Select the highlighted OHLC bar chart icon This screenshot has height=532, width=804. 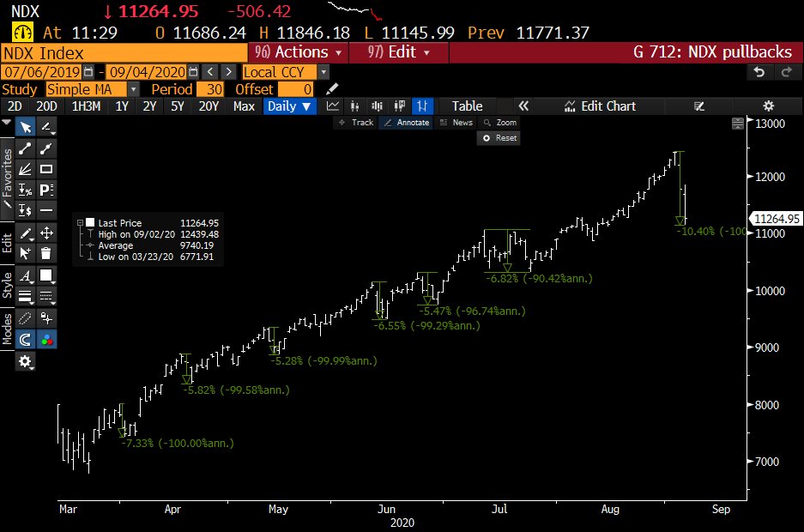coord(422,106)
